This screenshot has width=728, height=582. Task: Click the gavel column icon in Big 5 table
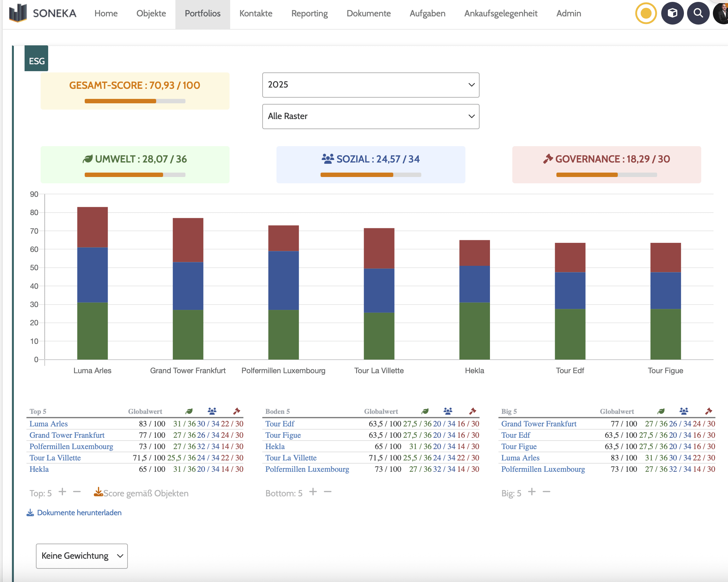(x=708, y=411)
